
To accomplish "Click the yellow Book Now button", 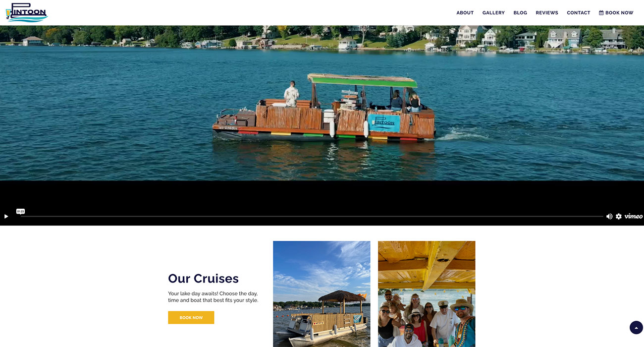I will click(x=191, y=317).
